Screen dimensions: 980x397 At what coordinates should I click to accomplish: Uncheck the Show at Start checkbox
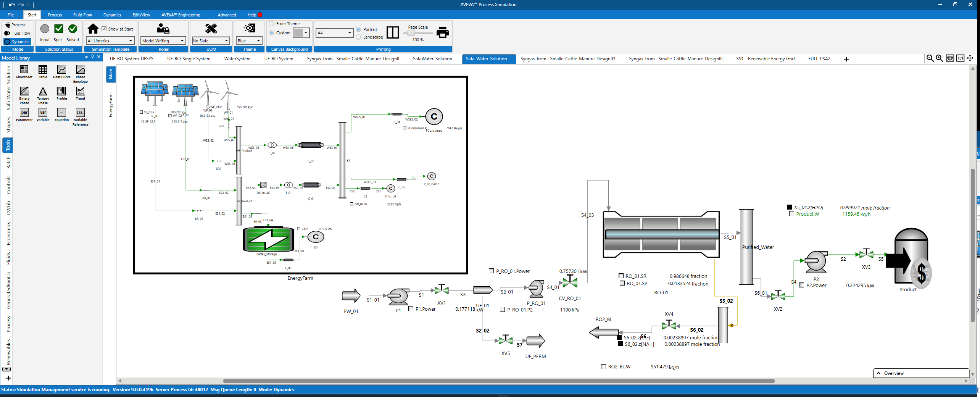[105, 29]
